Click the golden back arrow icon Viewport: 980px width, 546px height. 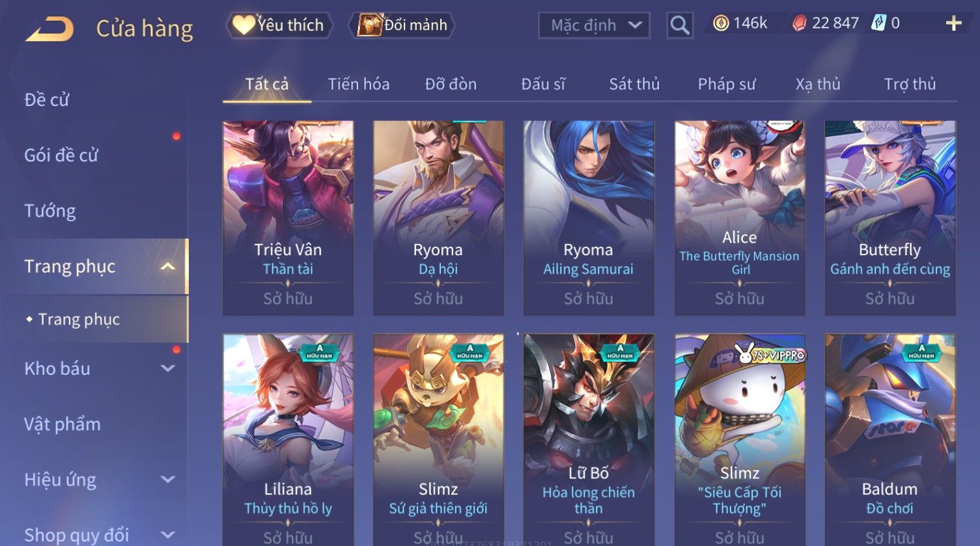[x=49, y=29]
